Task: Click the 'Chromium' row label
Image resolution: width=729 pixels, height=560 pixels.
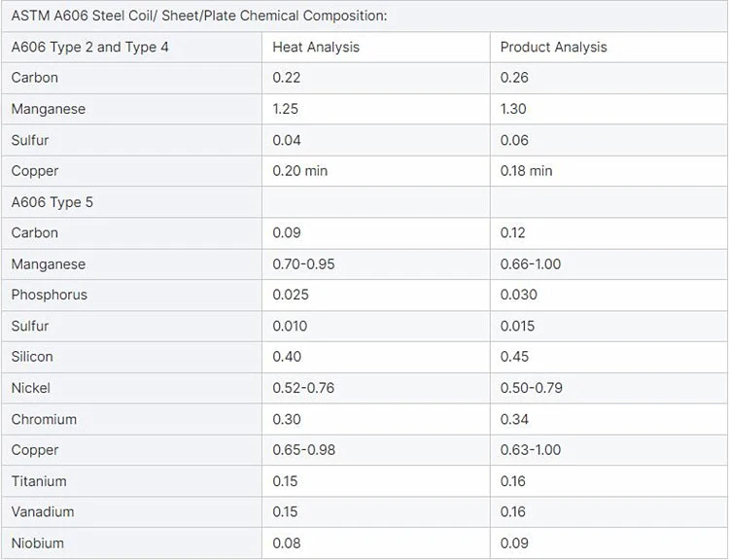Action: [x=44, y=420]
